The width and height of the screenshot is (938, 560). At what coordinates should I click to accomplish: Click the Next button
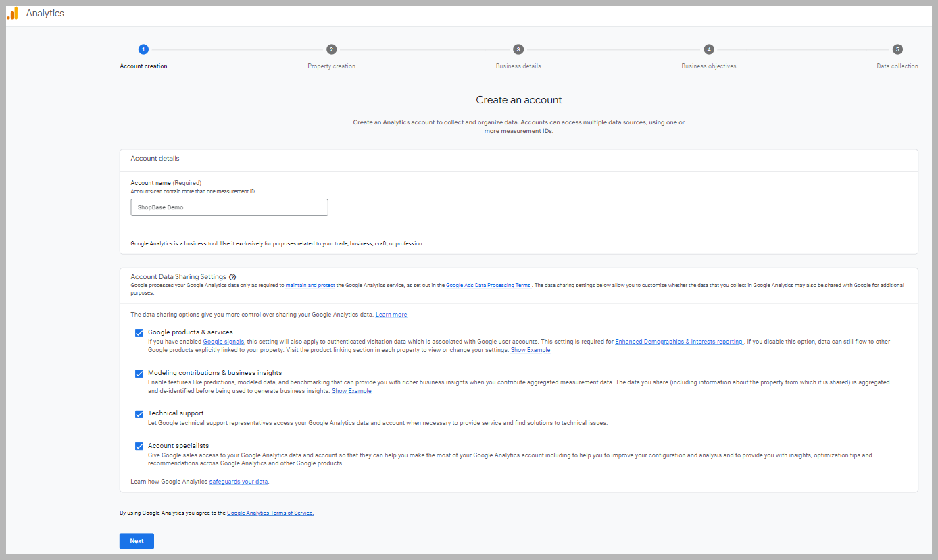[137, 541]
